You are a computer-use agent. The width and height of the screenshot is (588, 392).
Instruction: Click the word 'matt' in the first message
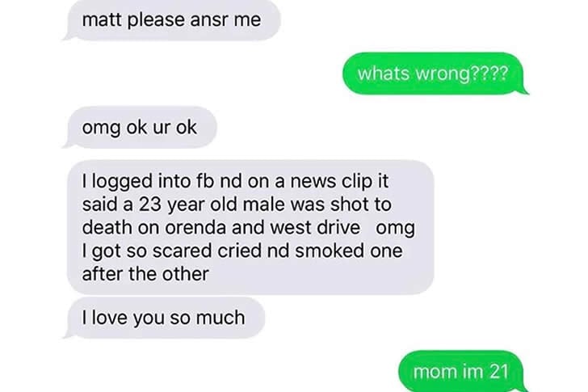[103, 19]
